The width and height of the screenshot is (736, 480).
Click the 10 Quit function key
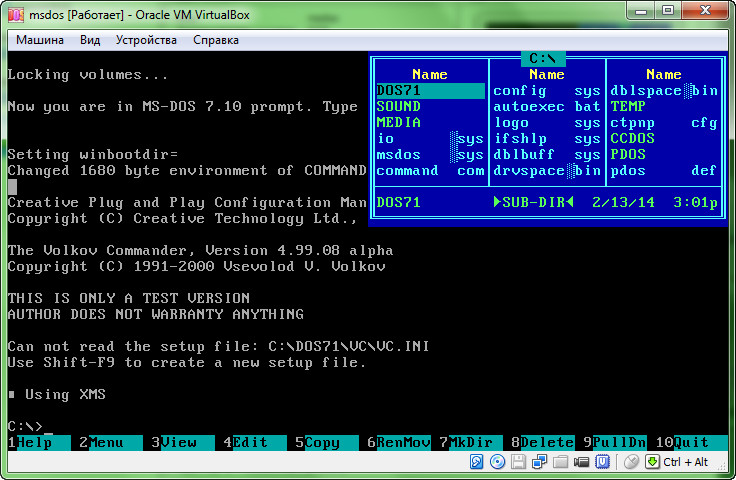(691, 442)
